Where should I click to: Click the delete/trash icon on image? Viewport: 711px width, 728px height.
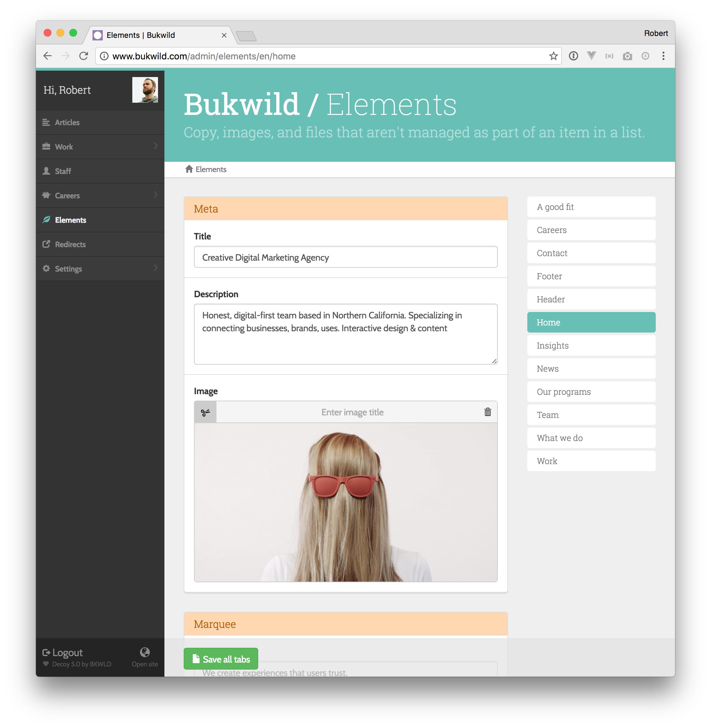[488, 412]
